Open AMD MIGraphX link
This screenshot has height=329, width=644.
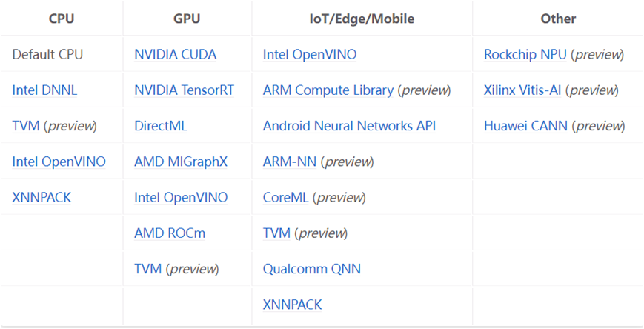(x=181, y=162)
